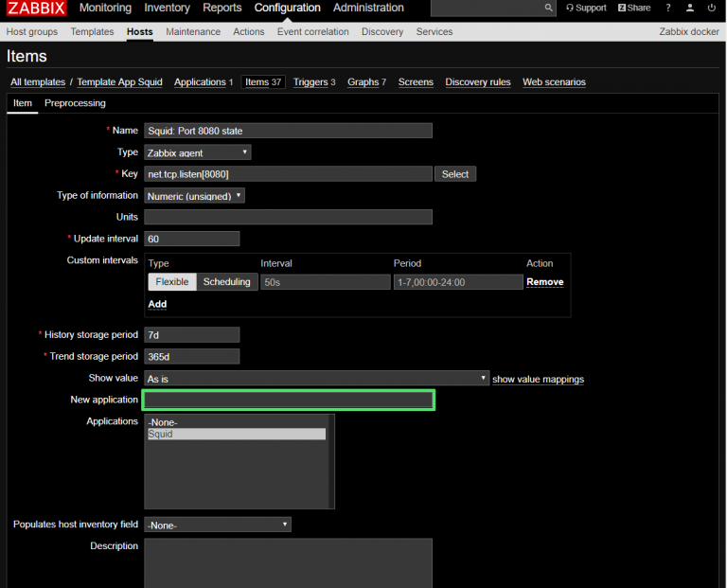Image resolution: width=727 pixels, height=588 pixels.
Task: Go to Hosts submenu
Action: click(x=139, y=31)
